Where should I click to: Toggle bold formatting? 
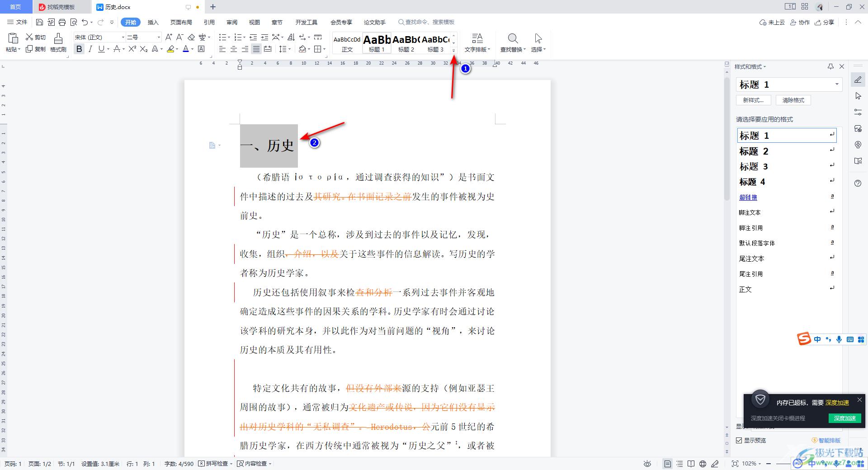tap(79, 49)
